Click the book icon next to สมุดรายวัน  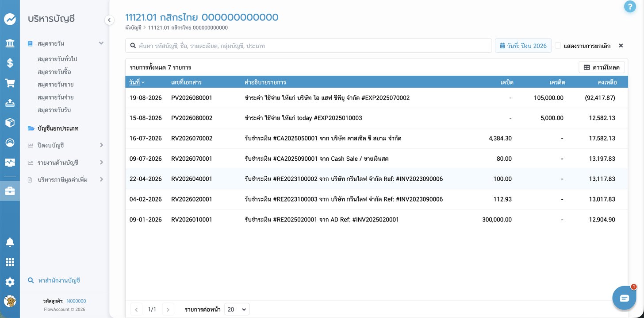(30, 43)
